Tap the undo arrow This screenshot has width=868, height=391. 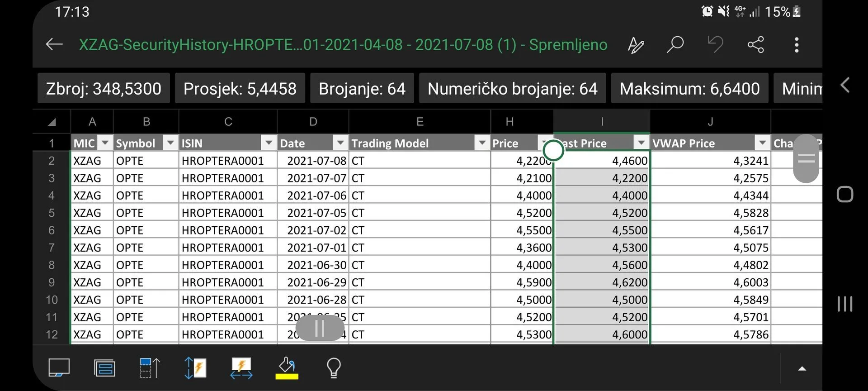point(715,44)
